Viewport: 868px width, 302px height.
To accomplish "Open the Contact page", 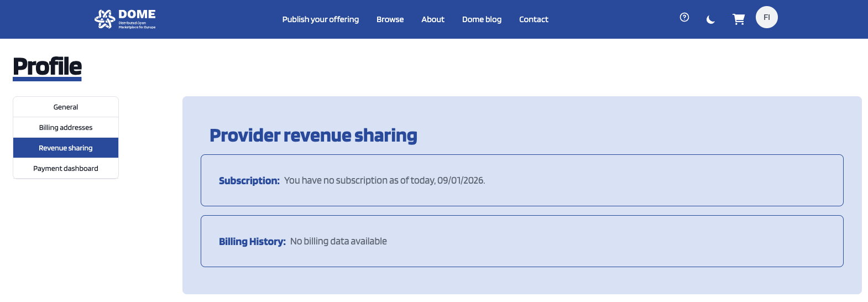I will [x=534, y=19].
